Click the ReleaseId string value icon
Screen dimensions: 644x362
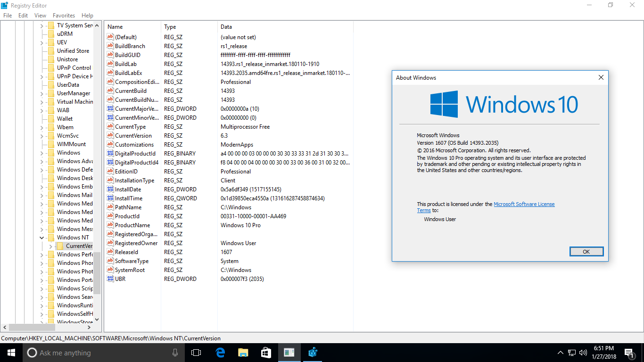[110, 252]
